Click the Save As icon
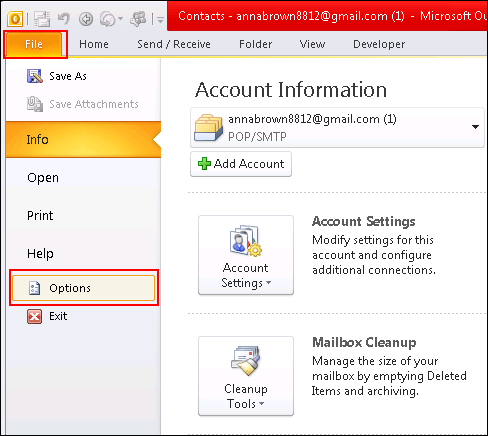The width and height of the screenshot is (488, 436). click(x=35, y=76)
